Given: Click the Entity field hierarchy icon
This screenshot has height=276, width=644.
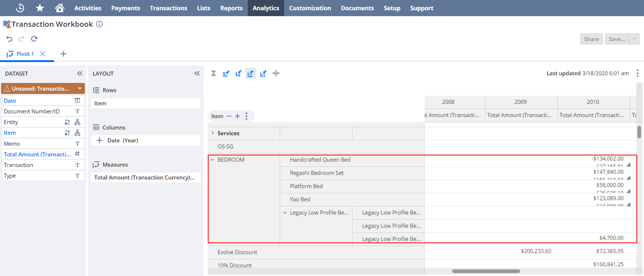Looking at the screenshot, I should point(77,122).
